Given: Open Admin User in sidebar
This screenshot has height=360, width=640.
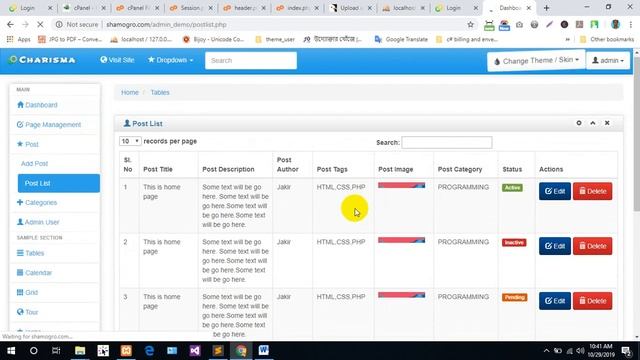Looking at the screenshot, I should (x=38, y=222).
